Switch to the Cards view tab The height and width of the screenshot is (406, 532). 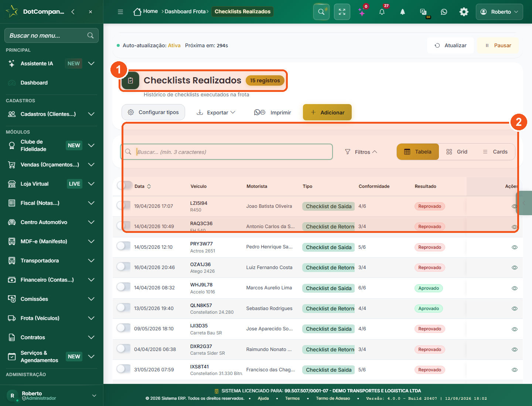point(495,152)
